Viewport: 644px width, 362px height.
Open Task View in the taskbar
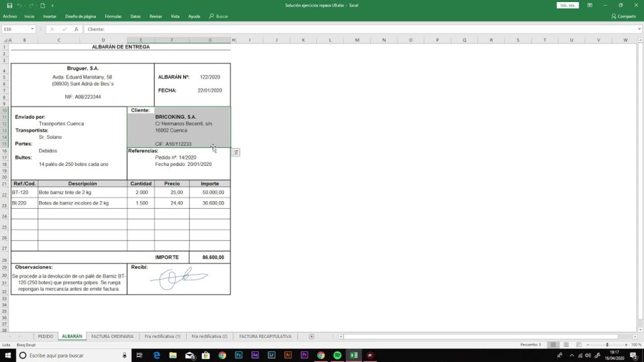point(139,356)
